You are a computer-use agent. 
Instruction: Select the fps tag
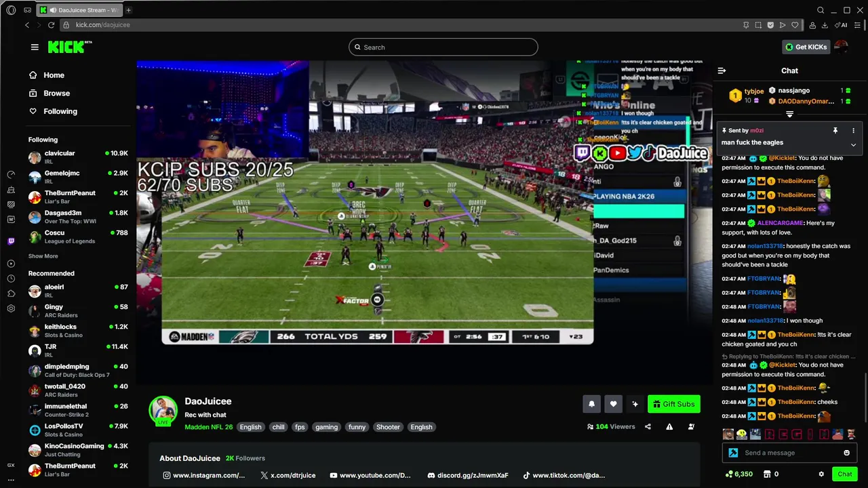pyautogui.click(x=300, y=427)
